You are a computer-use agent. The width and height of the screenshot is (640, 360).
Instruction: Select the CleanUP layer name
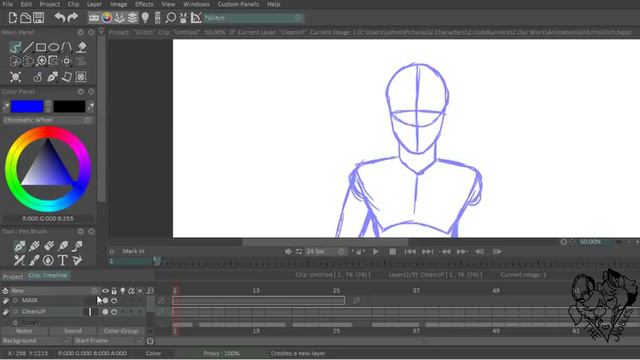click(x=34, y=311)
